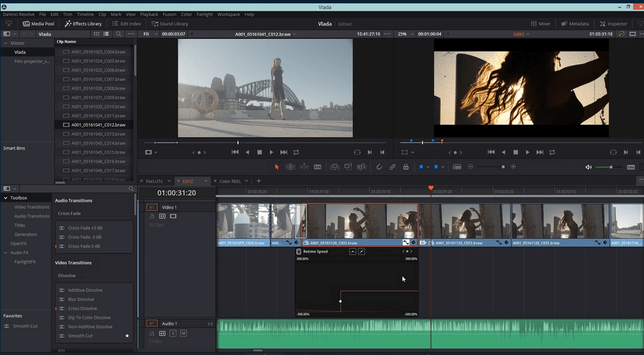The image size is (644, 355).
Task: Open the Inspector panel
Action: (x=612, y=23)
